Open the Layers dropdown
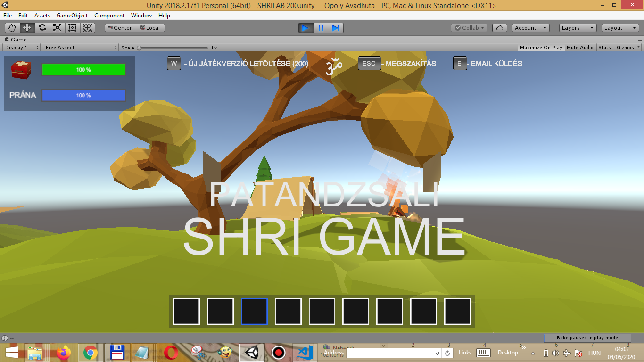 click(578, 28)
